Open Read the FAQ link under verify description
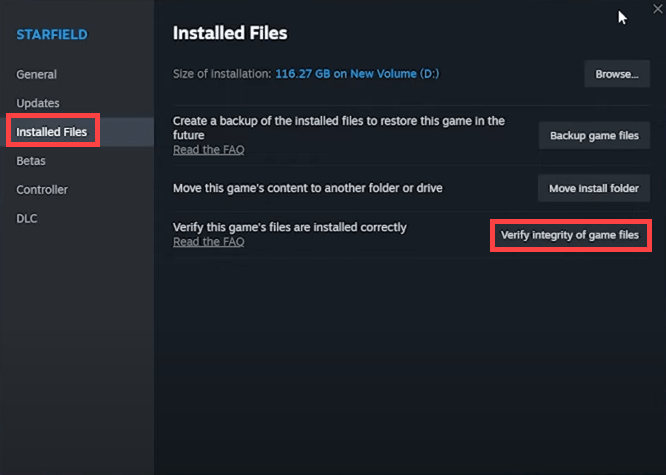The image size is (666, 475). 209,242
